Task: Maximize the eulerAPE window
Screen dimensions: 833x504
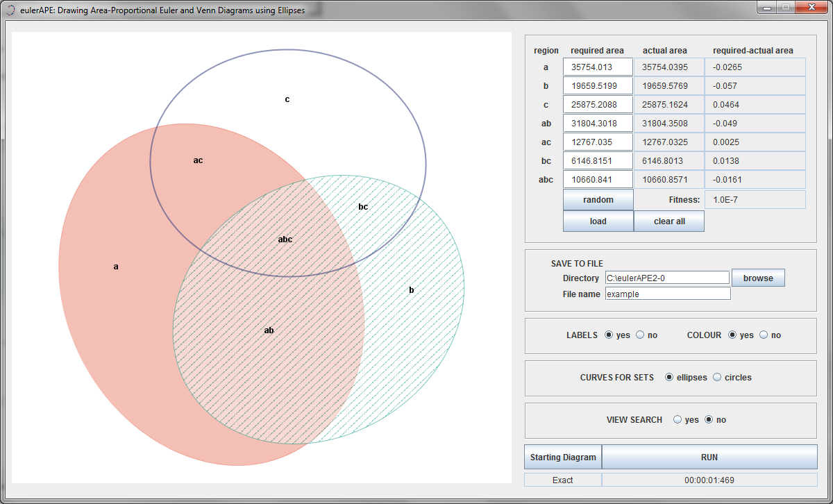Action: (x=786, y=7)
